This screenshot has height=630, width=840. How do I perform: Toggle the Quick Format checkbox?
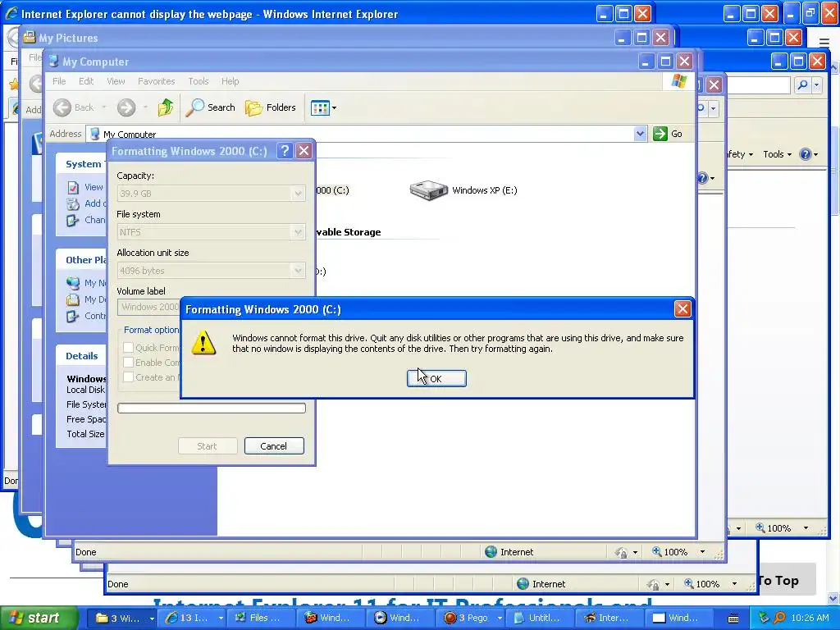[x=129, y=347]
